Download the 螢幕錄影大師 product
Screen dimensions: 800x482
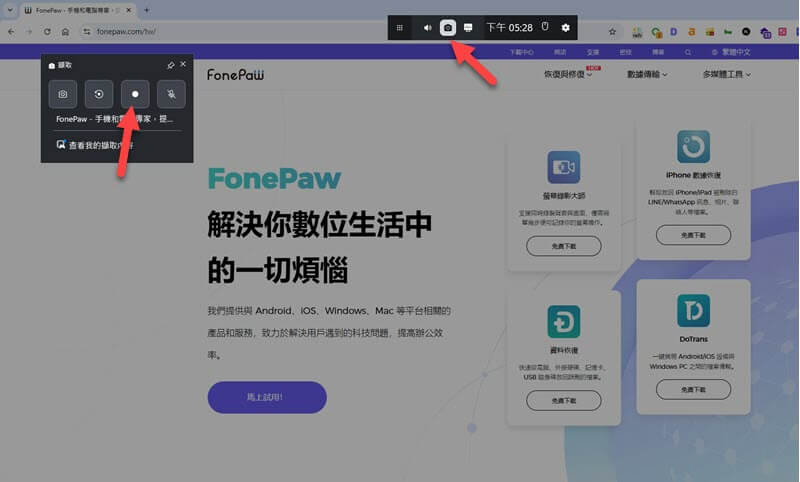point(564,246)
